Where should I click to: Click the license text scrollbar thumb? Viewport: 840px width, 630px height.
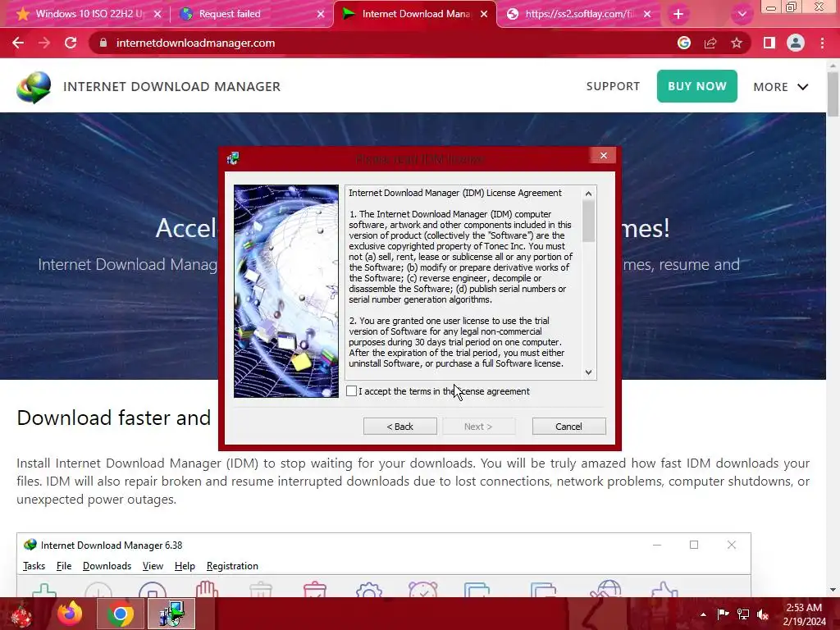(x=588, y=221)
